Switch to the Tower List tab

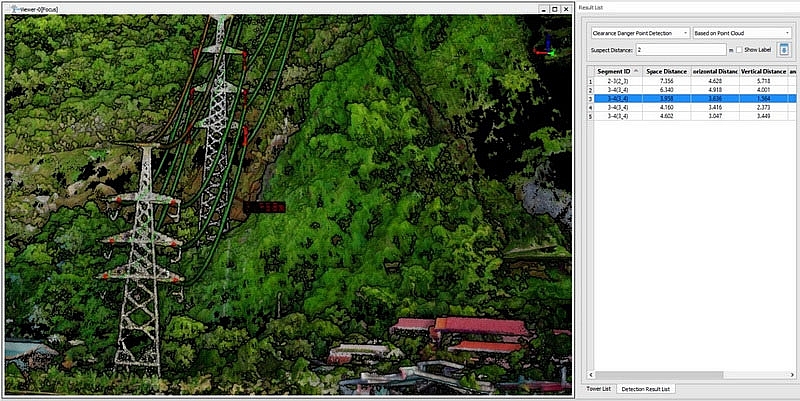click(x=598, y=389)
